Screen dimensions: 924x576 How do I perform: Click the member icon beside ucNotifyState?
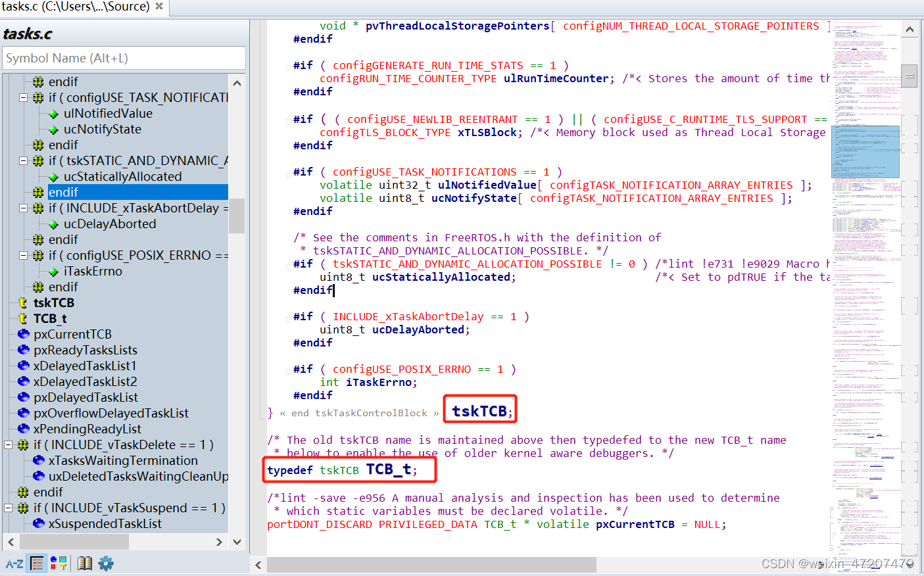click(54, 130)
